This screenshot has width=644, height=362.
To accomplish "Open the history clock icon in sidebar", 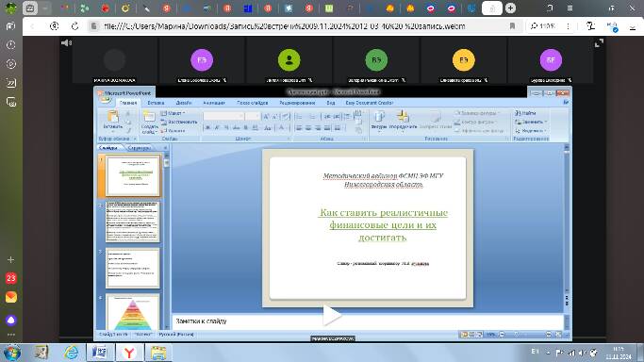I will point(11,44).
